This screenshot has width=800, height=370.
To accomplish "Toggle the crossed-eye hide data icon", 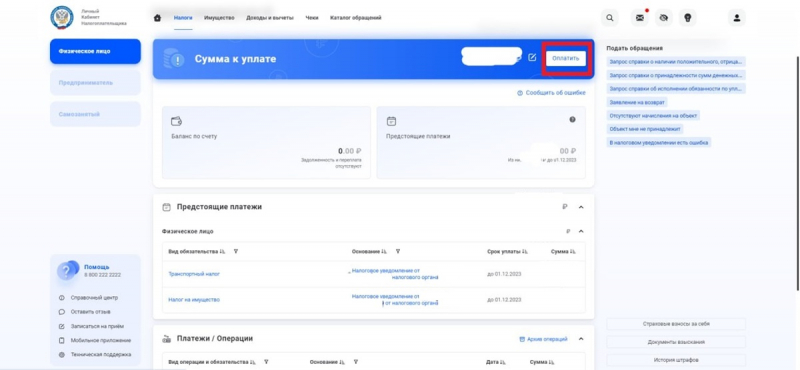I will pos(664,18).
